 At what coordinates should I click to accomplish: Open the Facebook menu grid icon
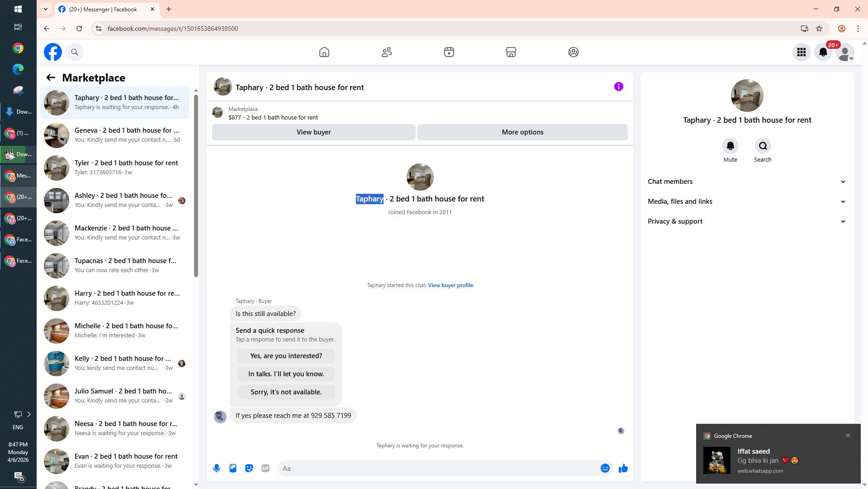pos(802,52)
